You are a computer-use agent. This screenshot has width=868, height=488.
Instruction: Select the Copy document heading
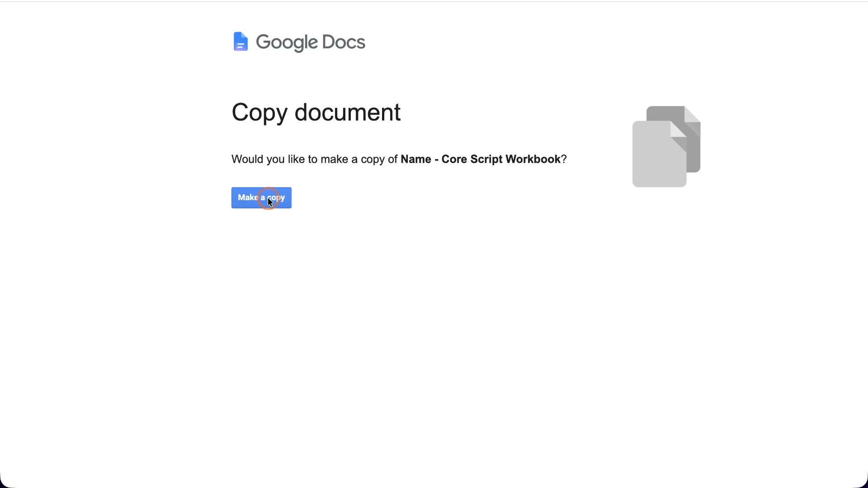pyautogui.click(x=316, y=112)
